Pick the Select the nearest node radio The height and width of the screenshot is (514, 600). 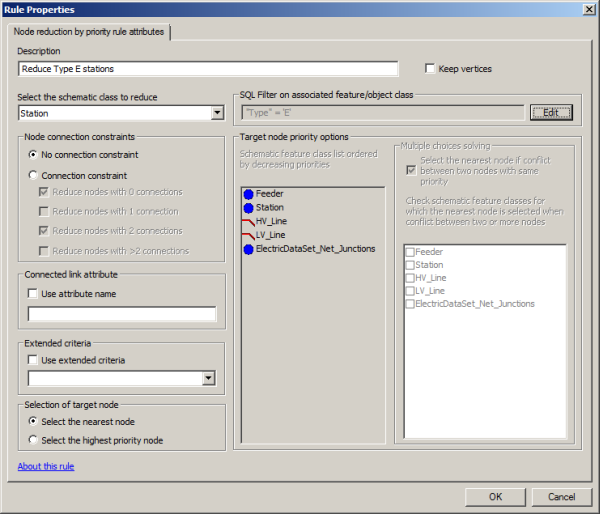[34, 422]
